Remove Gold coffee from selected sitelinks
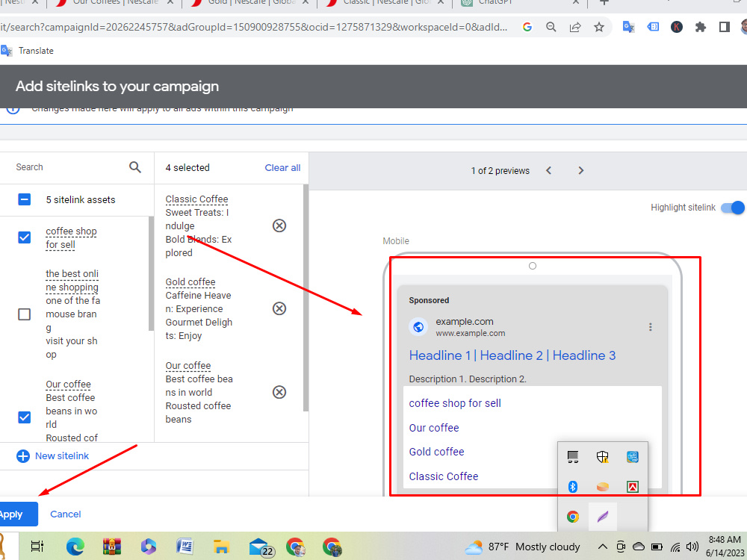Screen dimensions: 747x560 click(x=279, y=308)
